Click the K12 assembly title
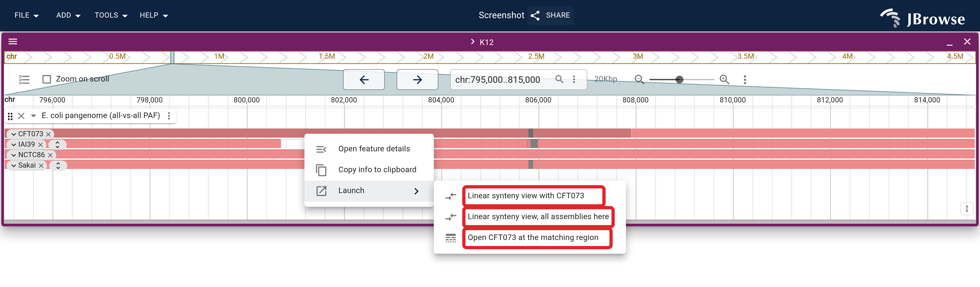 (x=487, y=42)
